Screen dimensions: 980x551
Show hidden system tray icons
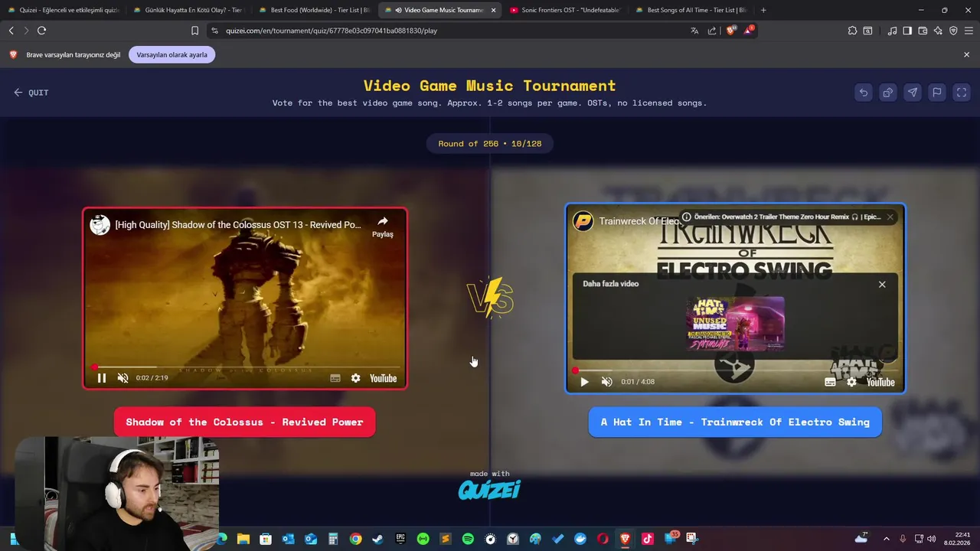click(x=887, y=539)
